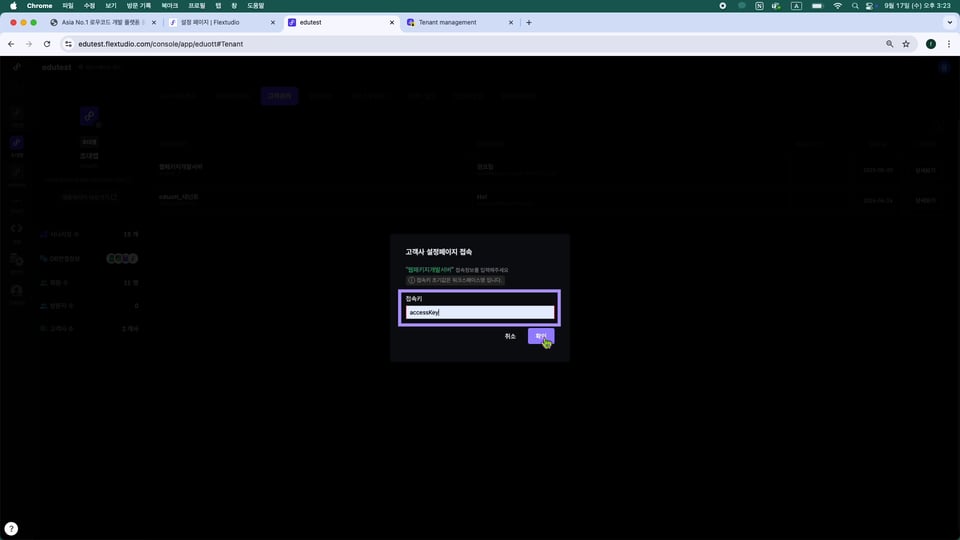This screenshot has width=960, height=540.
Task: Open Control Center icon in menu bar
Action: coord(869,6)
